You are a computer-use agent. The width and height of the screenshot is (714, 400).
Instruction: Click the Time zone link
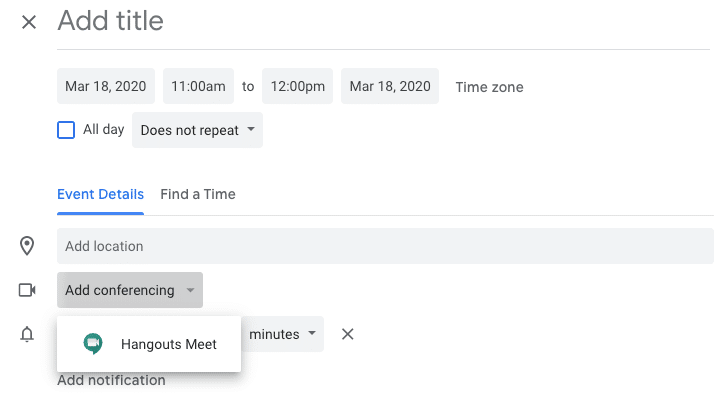(x=489, y=87)
